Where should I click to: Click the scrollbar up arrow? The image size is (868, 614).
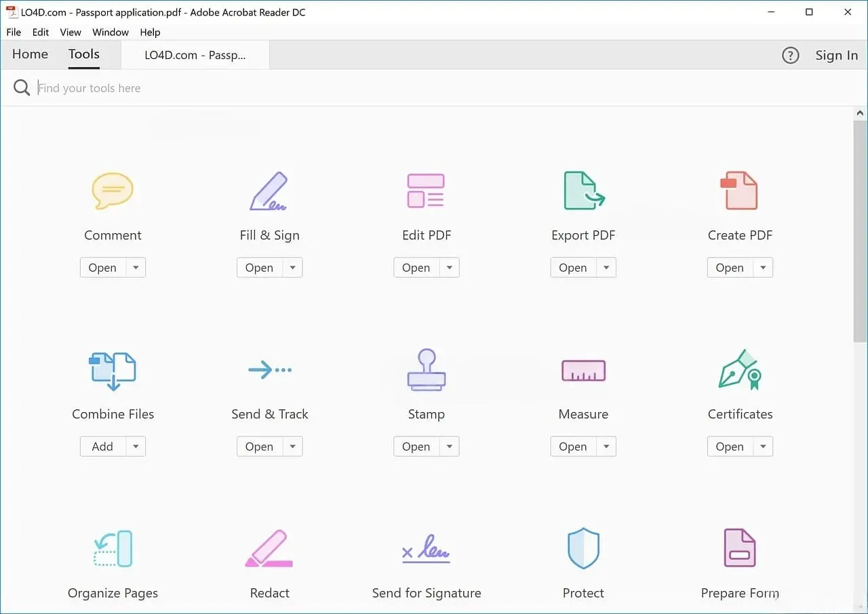pos(860,113)
